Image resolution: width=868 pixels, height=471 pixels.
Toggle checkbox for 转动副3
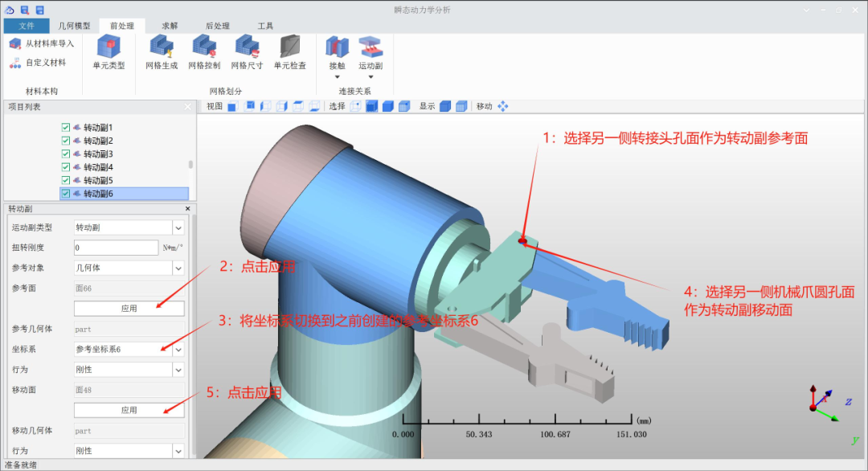[66, 154]
